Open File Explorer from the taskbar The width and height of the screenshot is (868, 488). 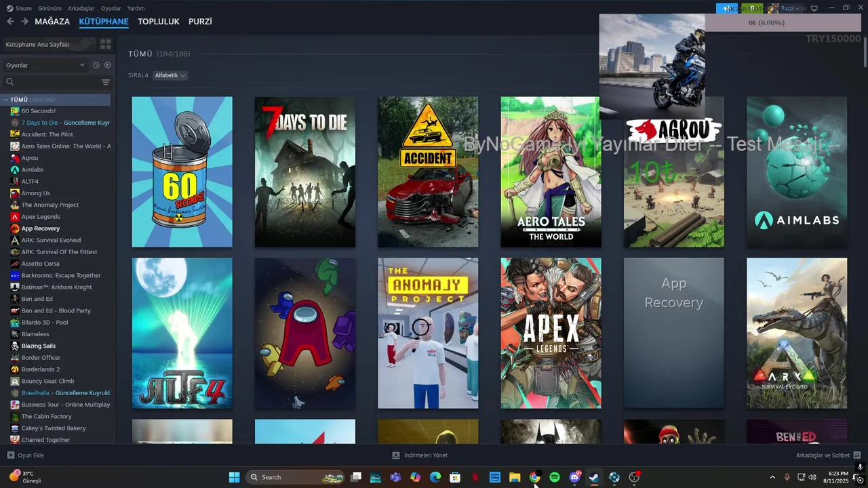pyautogui.click(x=515, y=477)
